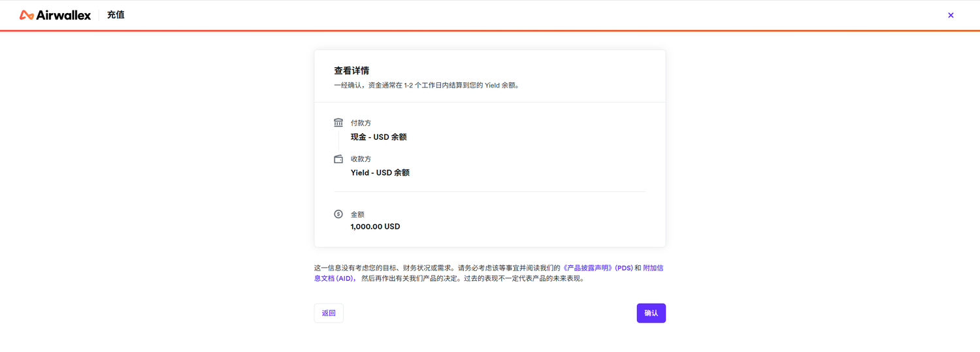This screenshot has height=352, width=980.
Task: Click the orange progress bar under the header
Action: (490, 30)
